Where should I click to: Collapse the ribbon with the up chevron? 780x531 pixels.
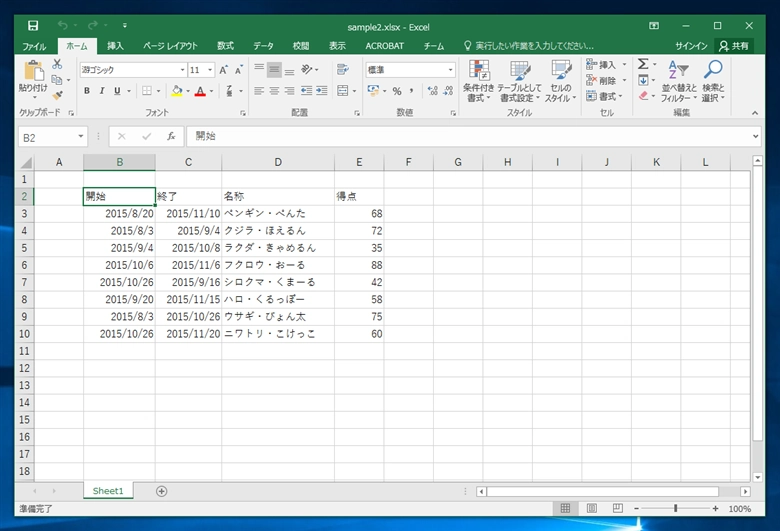[x=755, y=113]
